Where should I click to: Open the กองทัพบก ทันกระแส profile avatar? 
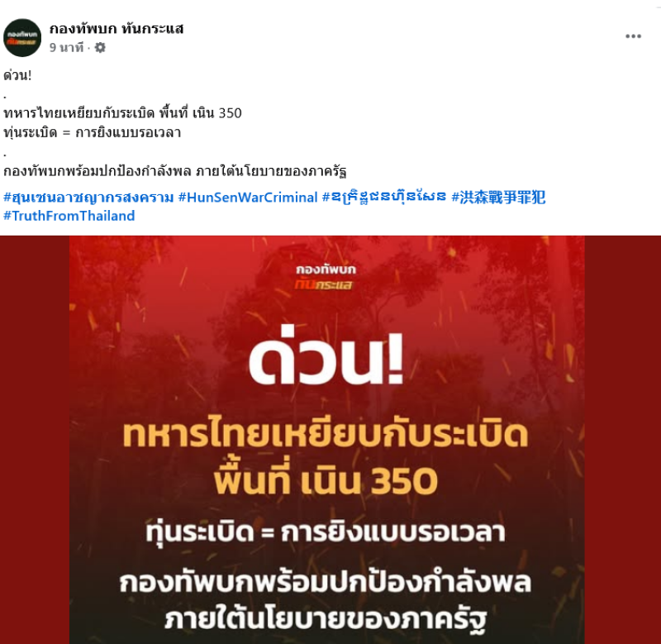pos(22,37)
